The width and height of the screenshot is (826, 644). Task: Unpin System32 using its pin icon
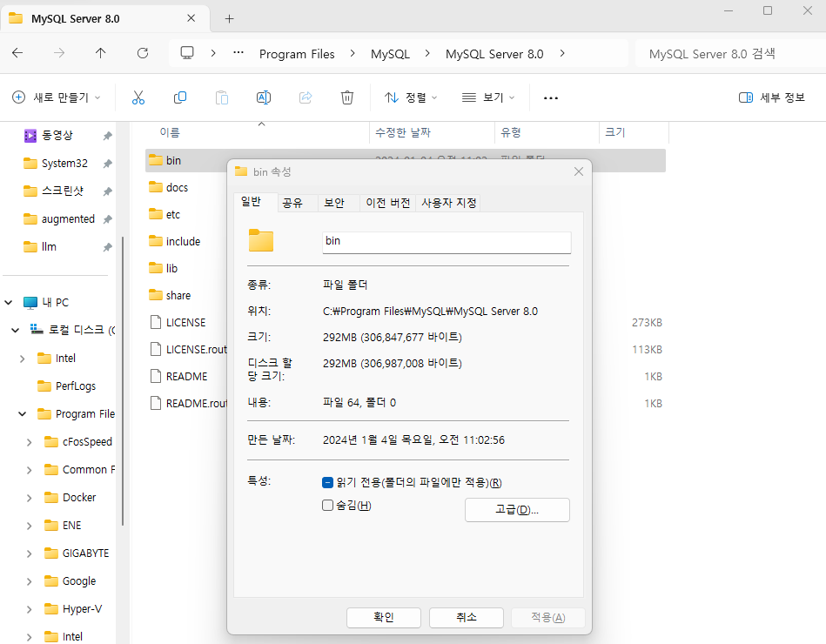107,164
